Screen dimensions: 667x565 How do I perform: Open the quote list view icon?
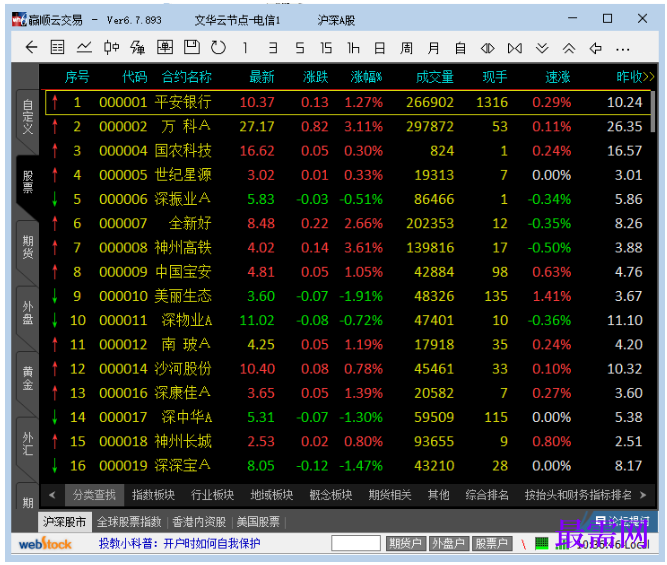(x=57, y=48)
